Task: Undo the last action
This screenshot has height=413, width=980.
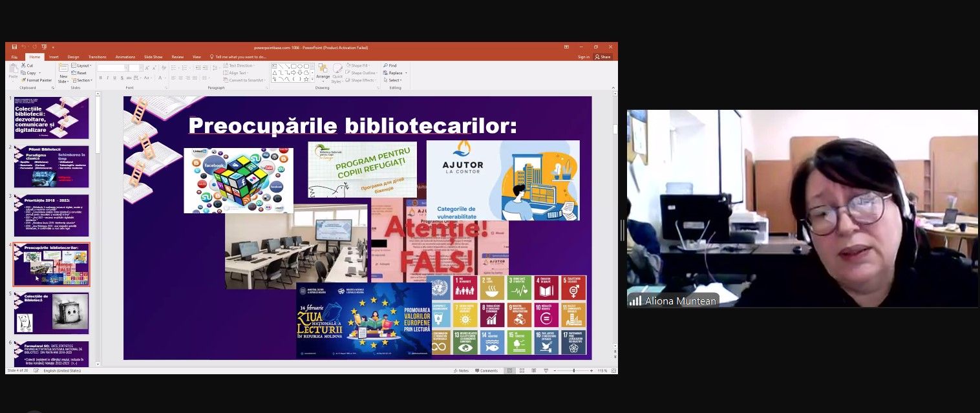Action: coord(24,47)
